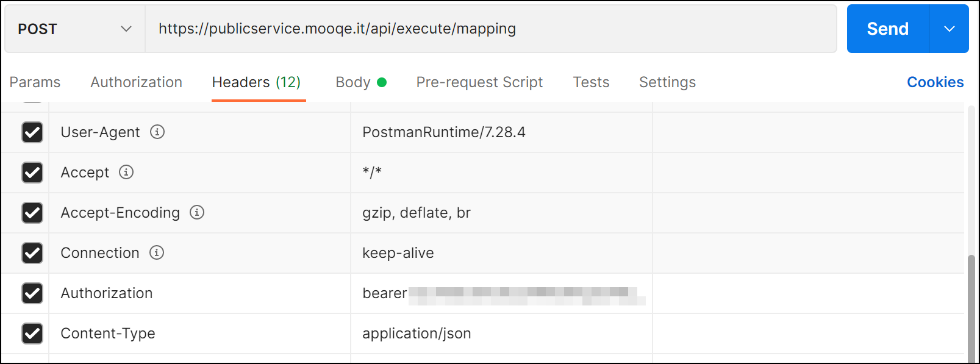The width and height of the screenshot is (980, 364).
Task: Uncheck the Content-Type header checkbox
Action: point(32,334)
